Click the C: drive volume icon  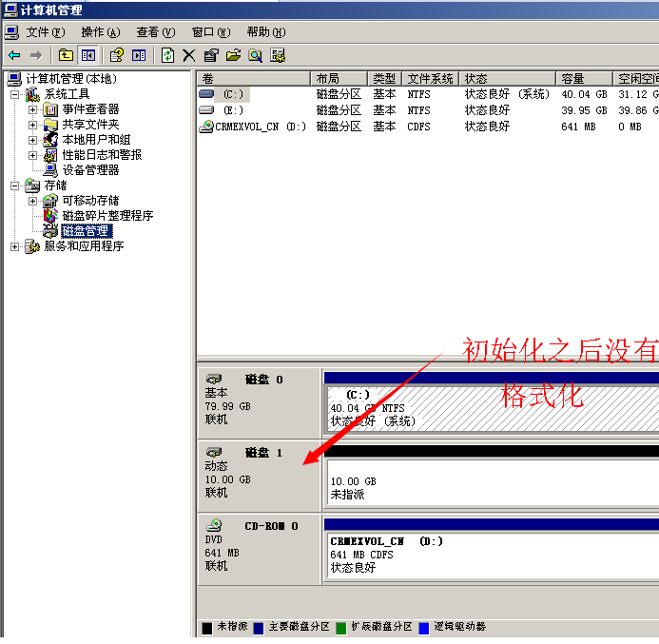click(x=206, y=94)
